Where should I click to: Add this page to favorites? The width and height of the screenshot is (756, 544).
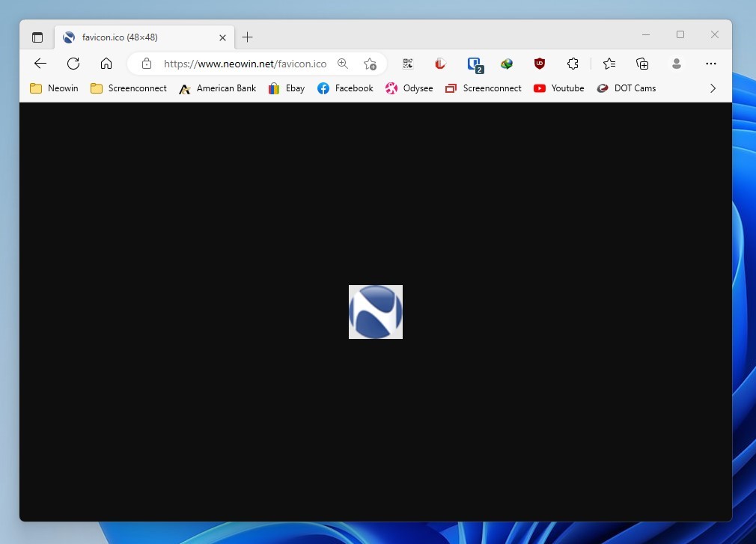point(371,64)
